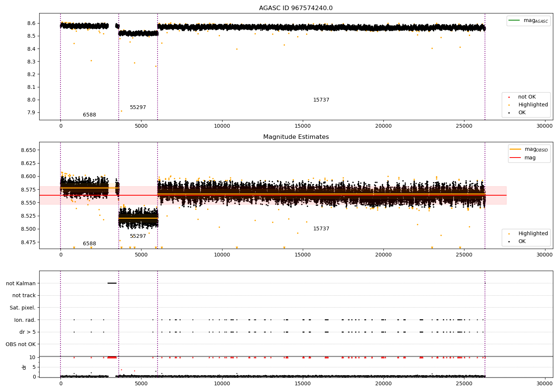Image resolution: width=560 pixels, height=392 pixels.
Task: Click the "30000" x-axis tick under top plot
Action: [545, 126]
